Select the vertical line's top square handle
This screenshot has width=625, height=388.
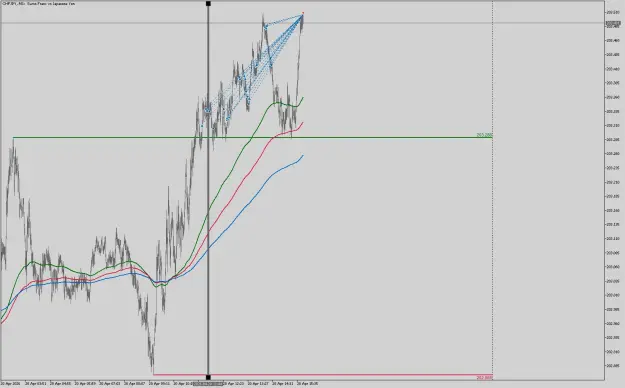[x=208, y=4]
